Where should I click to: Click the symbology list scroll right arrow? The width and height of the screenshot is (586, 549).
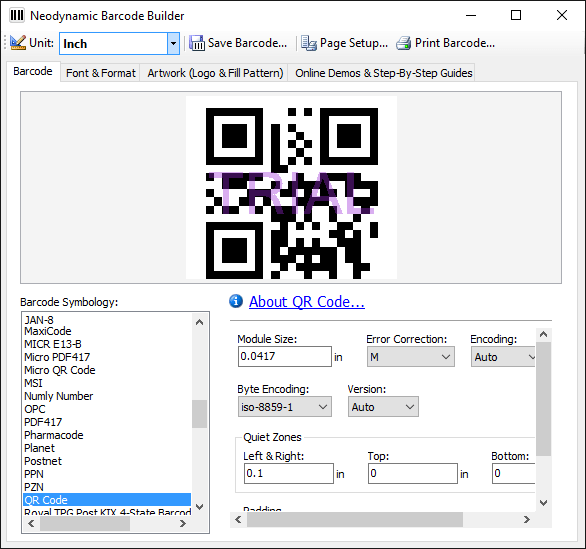tap(182, 523)
